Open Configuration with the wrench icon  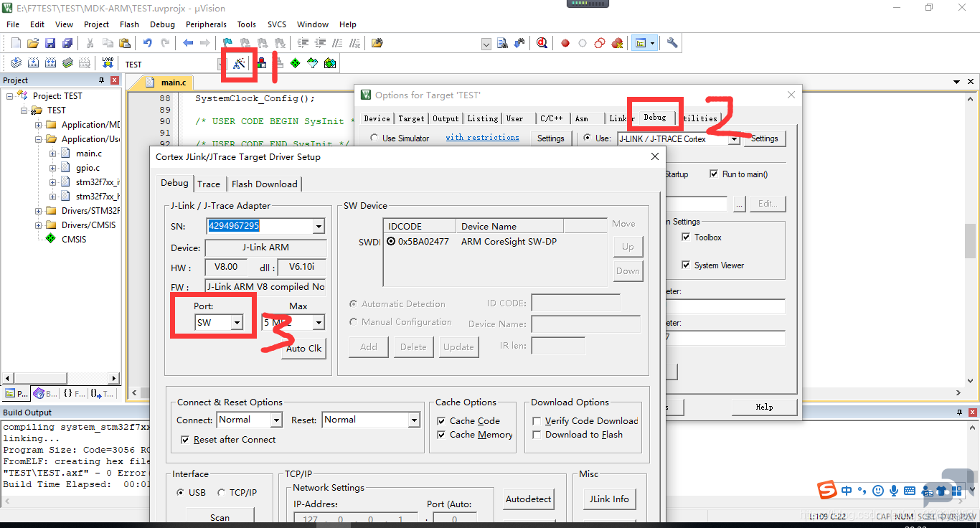point(672,43)
